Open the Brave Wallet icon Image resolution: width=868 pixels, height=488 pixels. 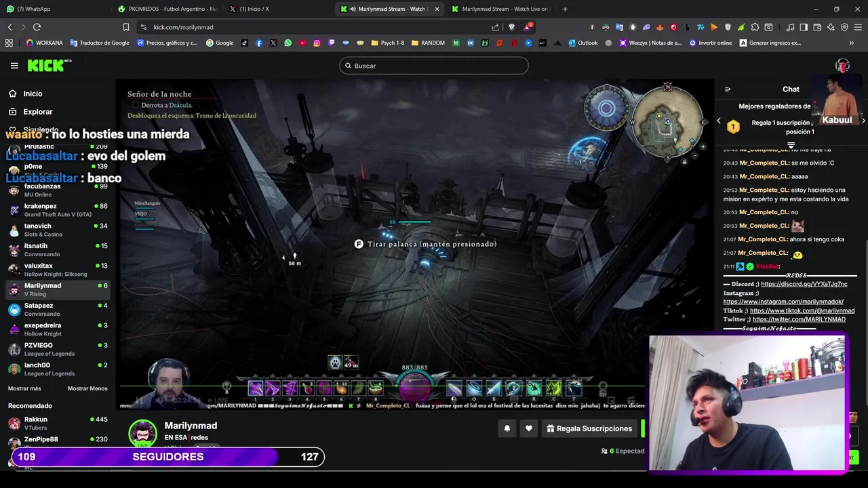click(817, 27)
